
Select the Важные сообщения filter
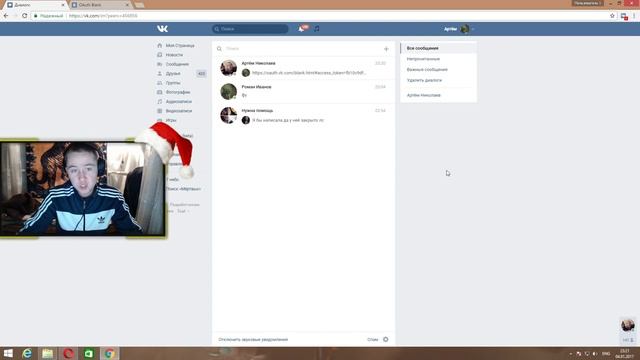(438, 69)
